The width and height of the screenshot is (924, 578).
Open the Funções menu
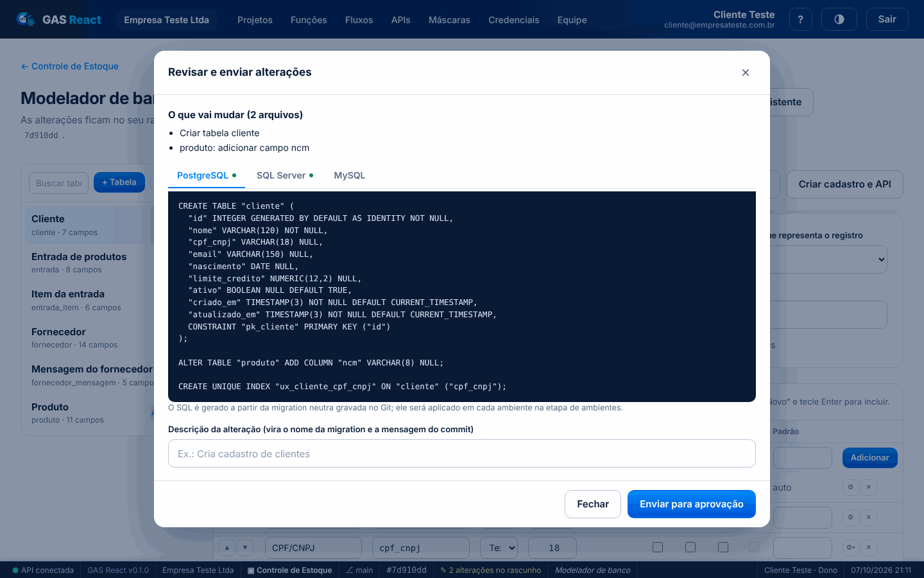(x=309, y=20)
